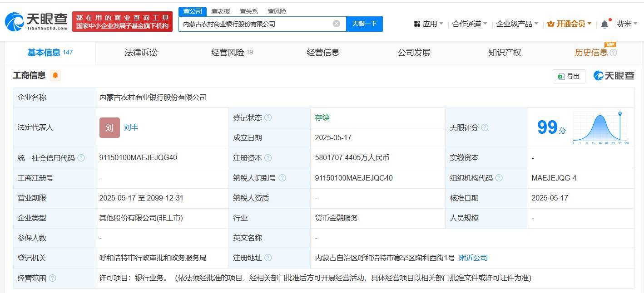The image size is (644, 293).
Task: Switch to the 公司发展 tab
Action: point(414,53)
